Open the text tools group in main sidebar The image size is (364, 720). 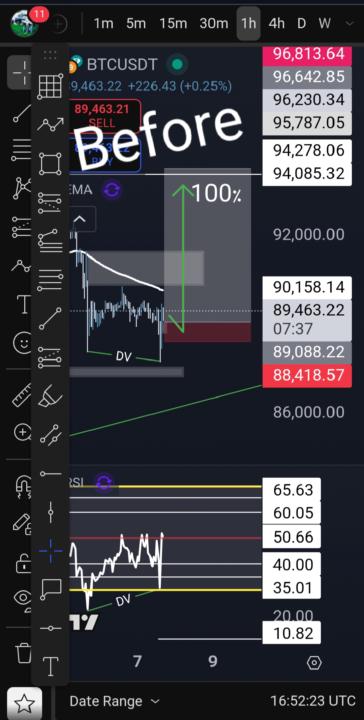point(23,304)
